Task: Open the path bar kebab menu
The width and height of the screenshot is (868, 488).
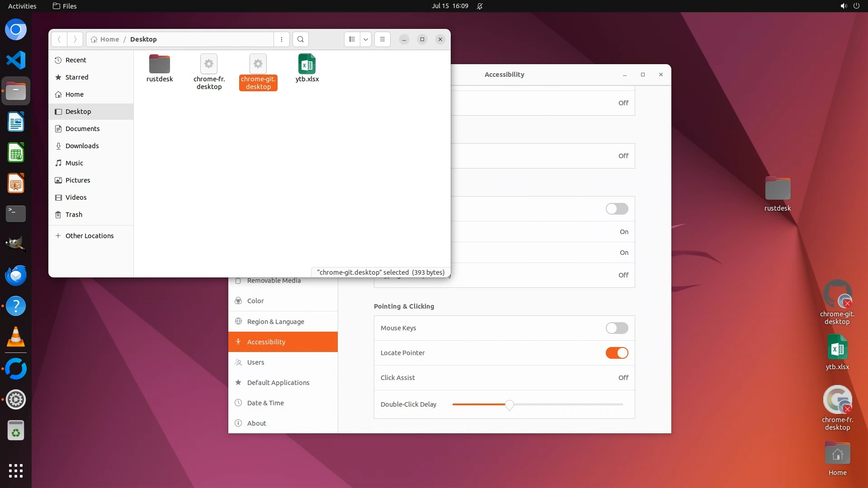Action: (282, 39)
